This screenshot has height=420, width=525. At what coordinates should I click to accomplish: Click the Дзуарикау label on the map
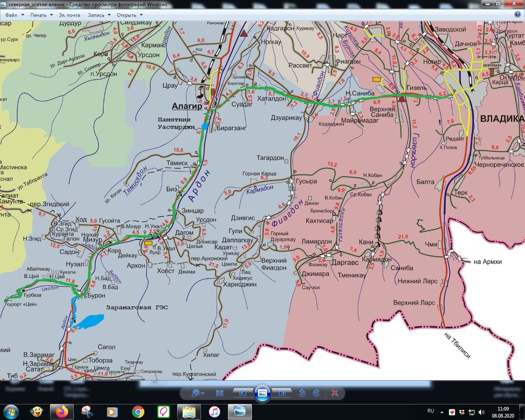[286, 118]
